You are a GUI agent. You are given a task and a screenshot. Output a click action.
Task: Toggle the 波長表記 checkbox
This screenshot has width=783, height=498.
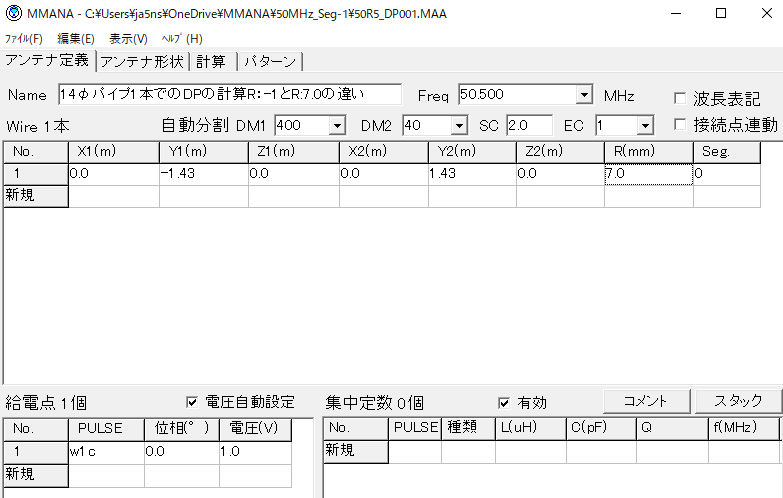pos(680,99)
